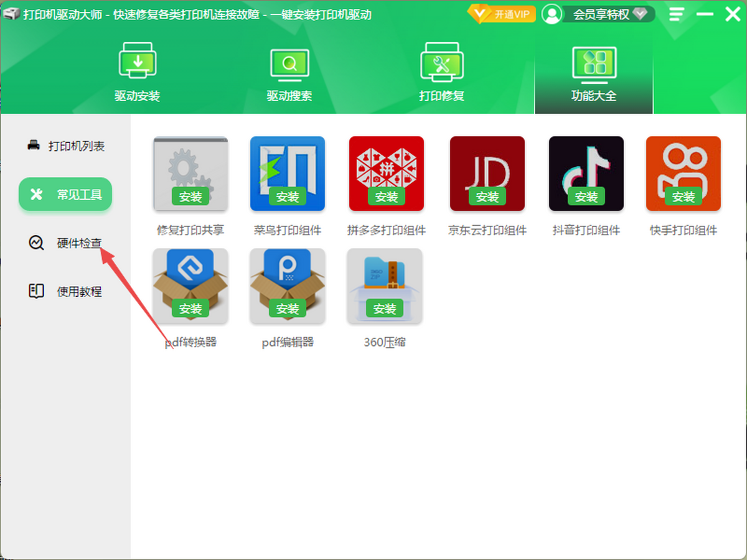This screenshot has height=560, width=747.
Task: Click the 京东云打印组件 label
Action: (487, 230)
